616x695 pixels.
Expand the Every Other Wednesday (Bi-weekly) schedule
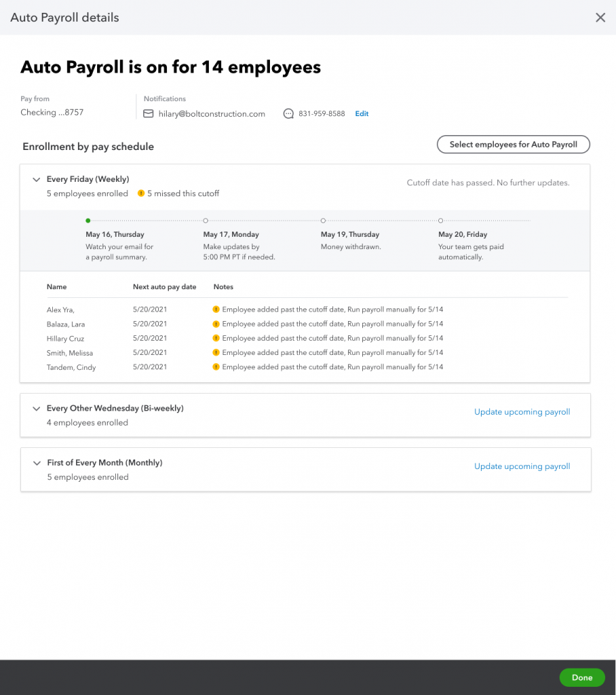(x=37, y=409)
